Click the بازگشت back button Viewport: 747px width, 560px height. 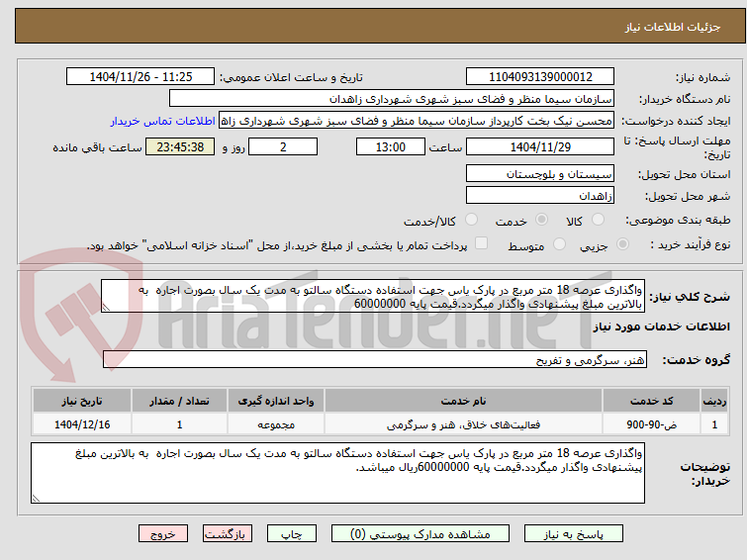point(228,534)
